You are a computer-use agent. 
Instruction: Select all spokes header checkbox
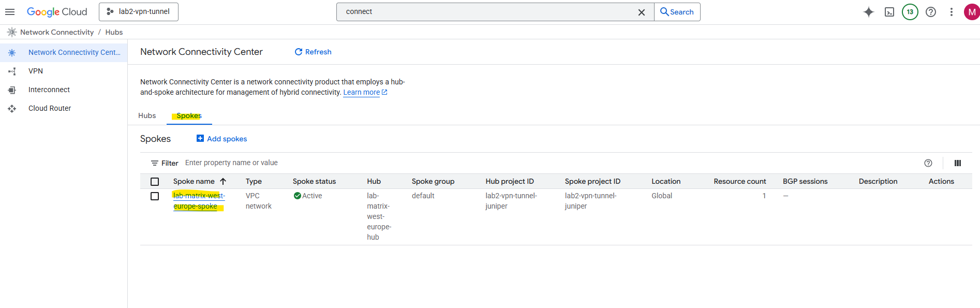click(x=155, y=182)
